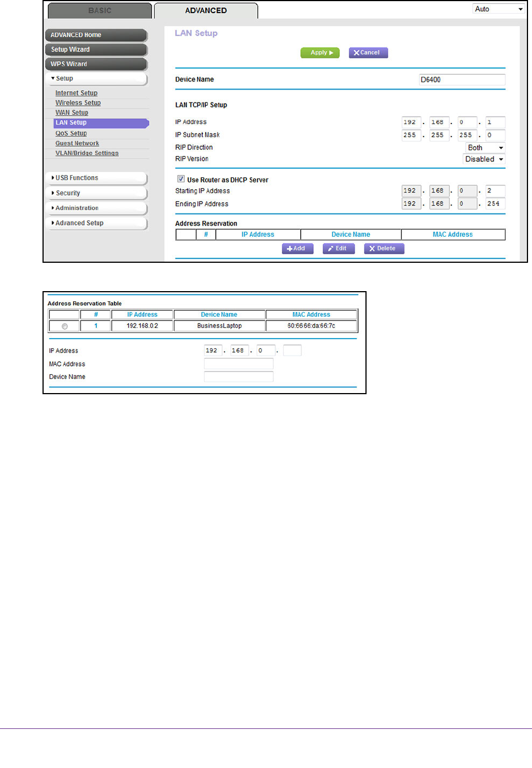Viewport: 532px width, 768px height.
Task: Open VLAN/Bridge Settings
Action: coord(87,153)
